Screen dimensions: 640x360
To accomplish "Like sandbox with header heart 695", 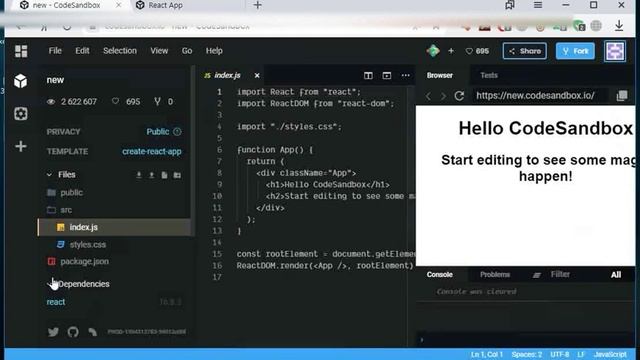I will click(x=477, y=51).
